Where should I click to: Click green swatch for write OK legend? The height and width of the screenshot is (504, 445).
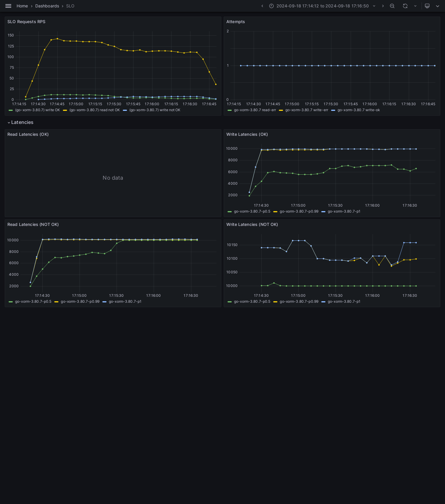11,110
